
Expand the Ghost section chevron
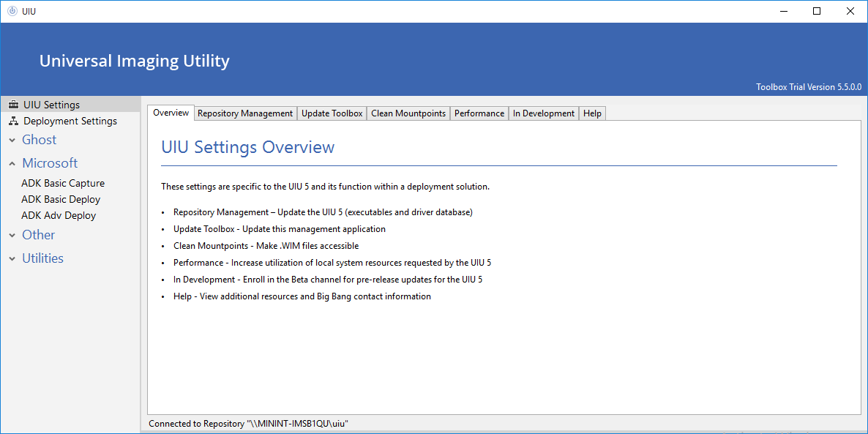pos(12,141)
